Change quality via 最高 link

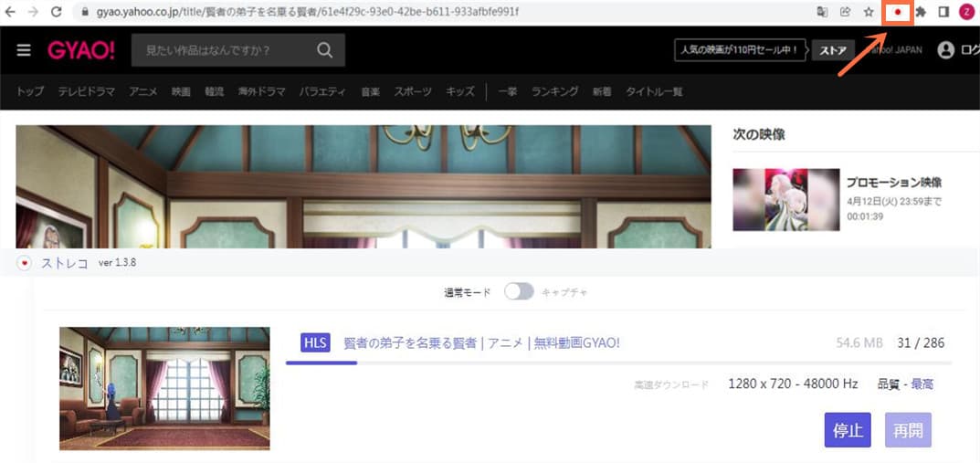click(922, 384)
